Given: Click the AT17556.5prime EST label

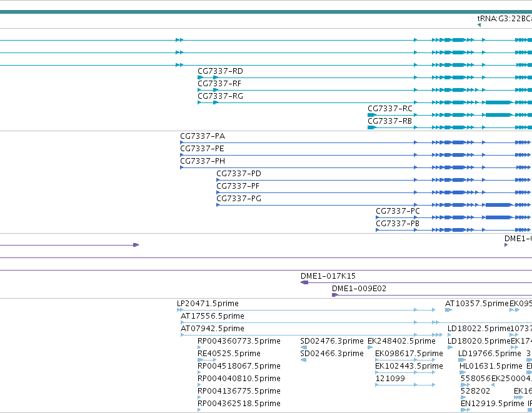Looking at the screenshot, I should 213,316.
